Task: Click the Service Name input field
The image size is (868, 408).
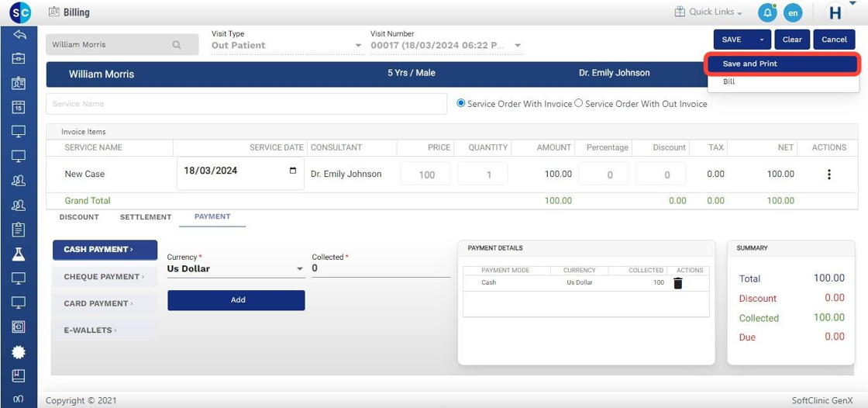Action: pos(246,104)
